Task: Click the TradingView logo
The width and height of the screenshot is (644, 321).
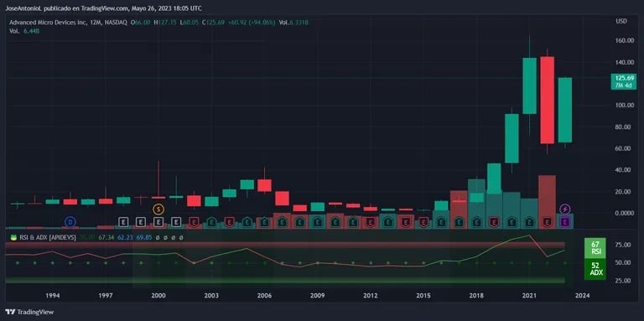Action: pyautogui.click(x=29, y=312)
